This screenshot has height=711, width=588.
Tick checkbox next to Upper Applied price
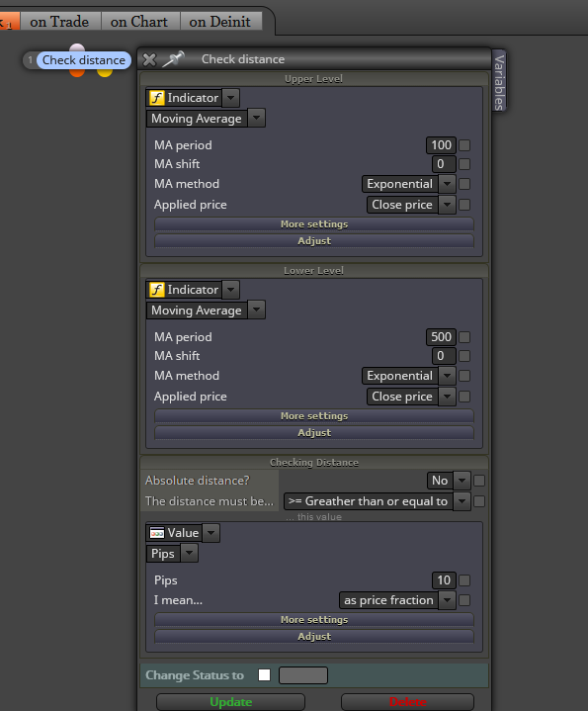tap(464, 205)
